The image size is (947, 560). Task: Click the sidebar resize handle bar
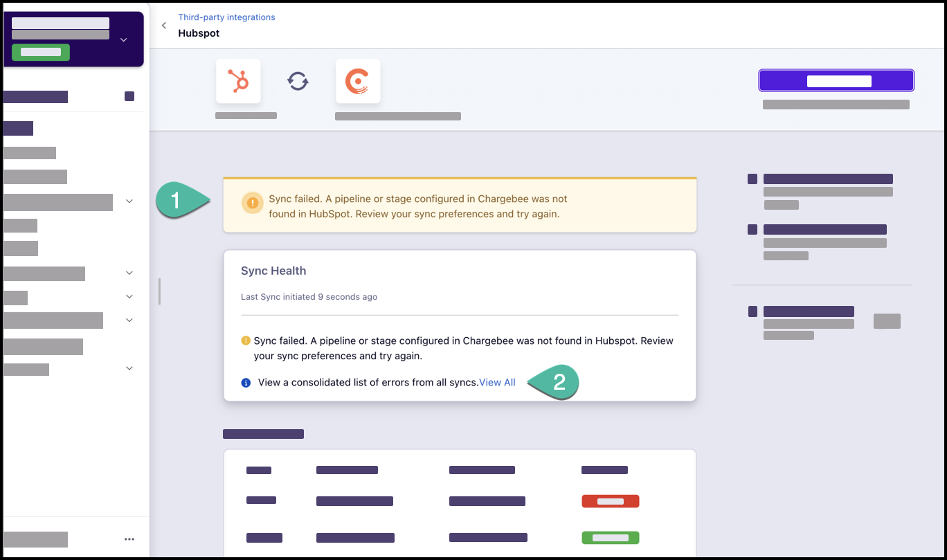[x=159, y=291]
